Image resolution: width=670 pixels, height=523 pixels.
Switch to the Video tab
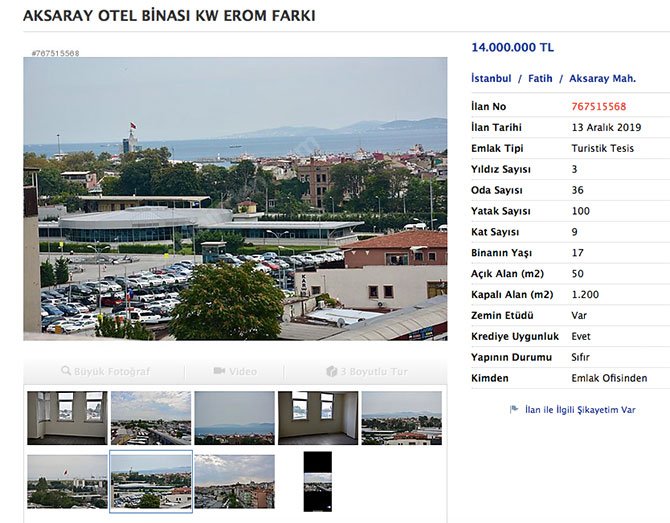click(x=243, y=371)
